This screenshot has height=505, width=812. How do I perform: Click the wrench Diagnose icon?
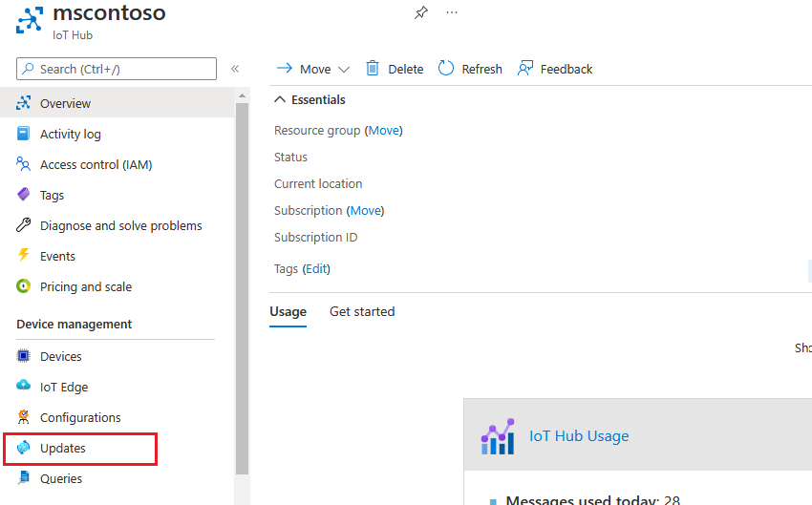[23, 225]
